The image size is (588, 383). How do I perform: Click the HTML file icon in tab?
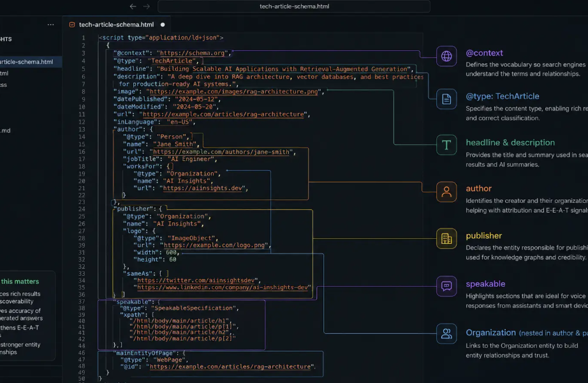72,25
